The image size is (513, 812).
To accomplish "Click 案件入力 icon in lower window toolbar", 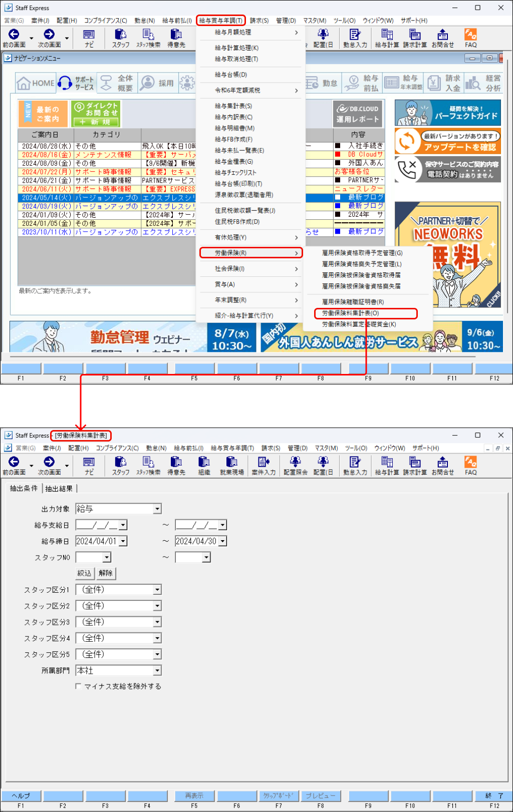I will pyautogui.click(x=264, y=465).
